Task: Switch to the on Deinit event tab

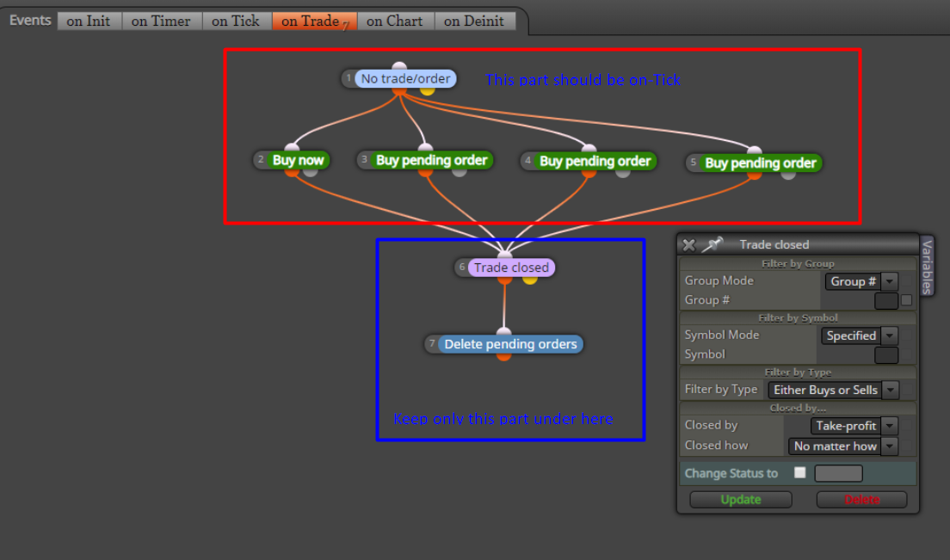Action: [474, 22]
